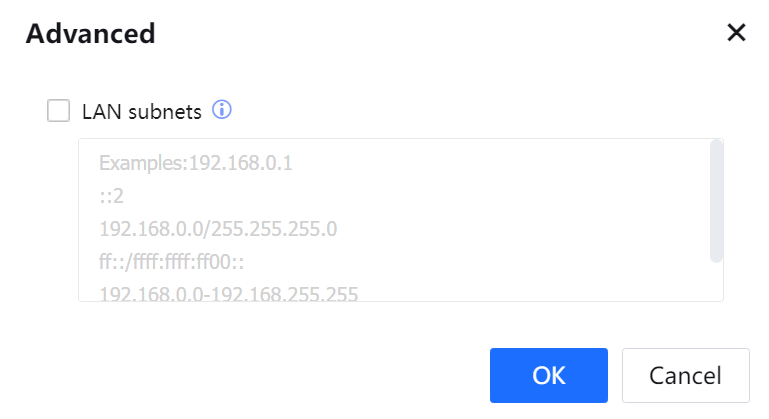The height and width of the screenshot is (419, 769).
Task: Click the "::2" placeholder line
Action: click(111, 197)
